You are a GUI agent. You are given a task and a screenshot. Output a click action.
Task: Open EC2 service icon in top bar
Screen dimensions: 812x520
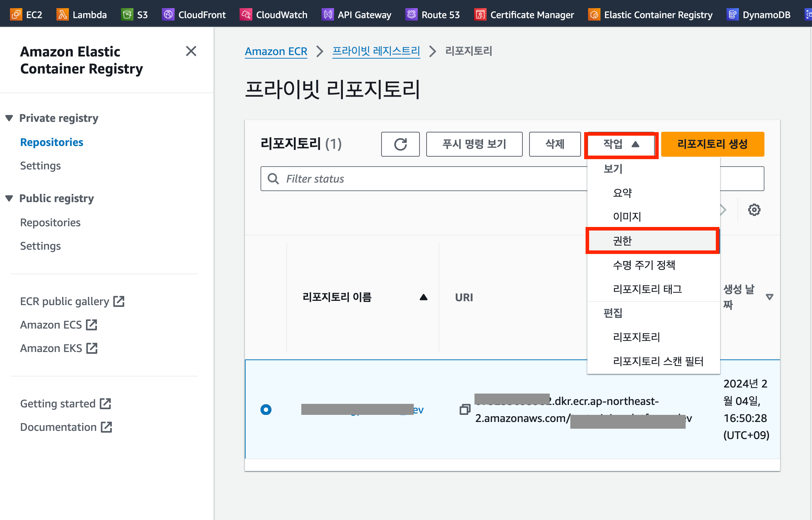click(16, 15)
